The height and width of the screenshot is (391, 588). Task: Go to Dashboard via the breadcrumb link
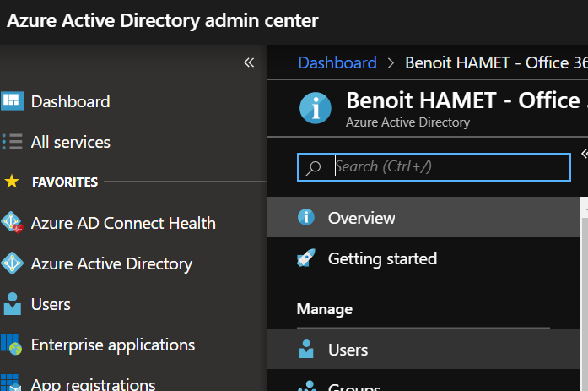[337, 62]
